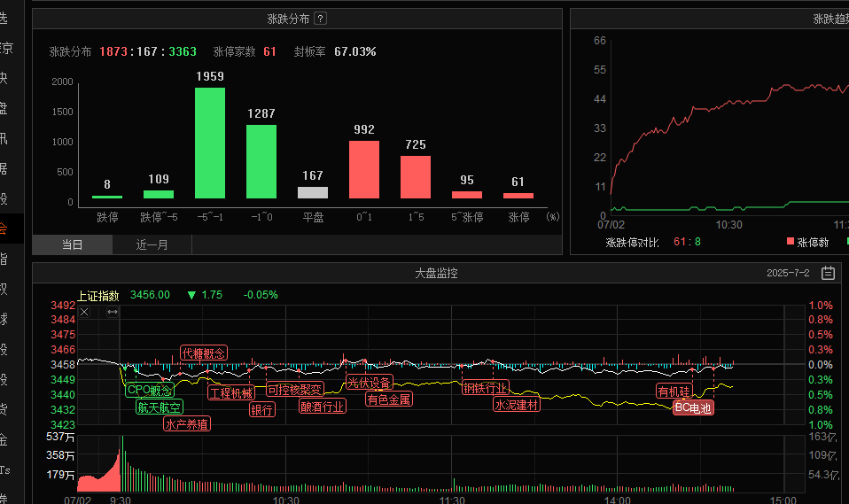Select the 酿酒行业 sector tag
This screenshot has width=849, height=504.
tap(323, 407)
